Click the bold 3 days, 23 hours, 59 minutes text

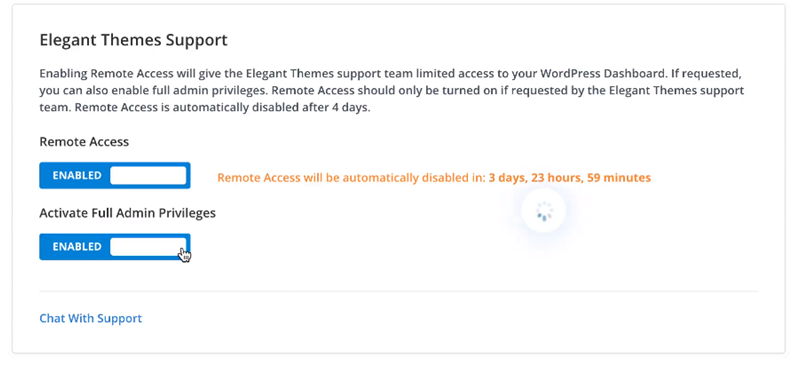570,178
